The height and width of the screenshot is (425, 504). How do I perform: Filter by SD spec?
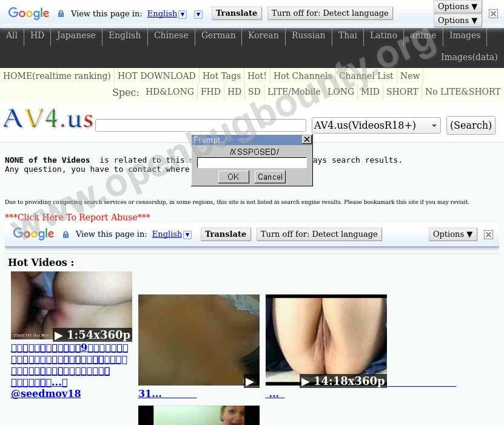coord(254,92)
